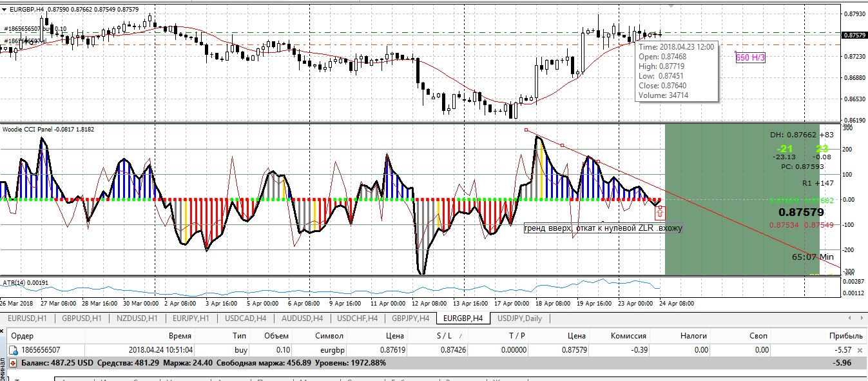Click the balance row icon
The image size is (868, 381).
point(12,363)
